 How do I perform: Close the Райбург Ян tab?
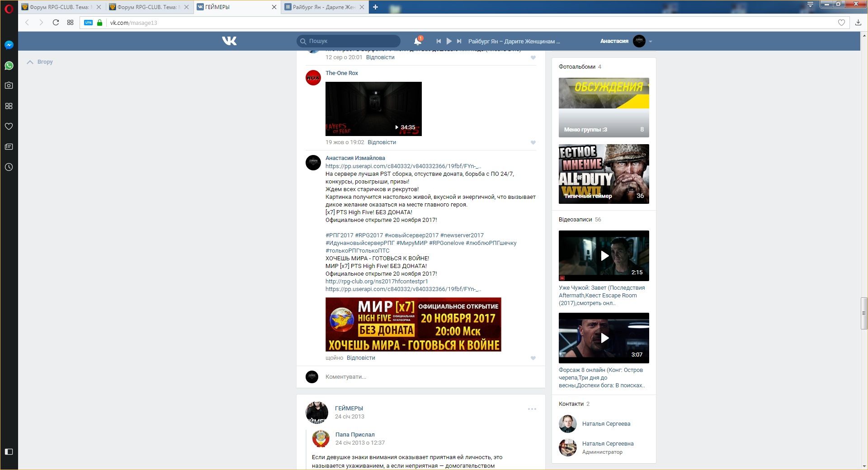tap(362, 7)
